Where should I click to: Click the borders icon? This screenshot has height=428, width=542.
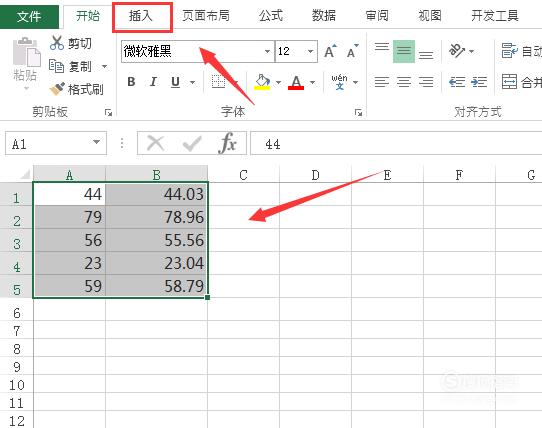(x=218, y=82)
